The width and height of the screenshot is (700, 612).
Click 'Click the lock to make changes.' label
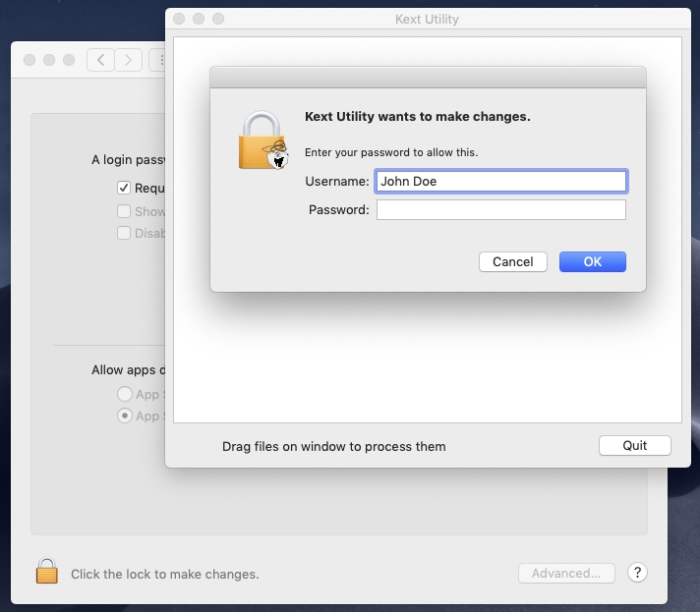point(165,574)
